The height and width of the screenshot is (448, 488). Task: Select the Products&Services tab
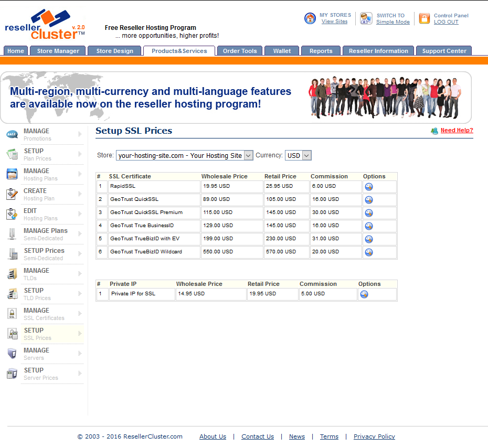tap(179, 51)
